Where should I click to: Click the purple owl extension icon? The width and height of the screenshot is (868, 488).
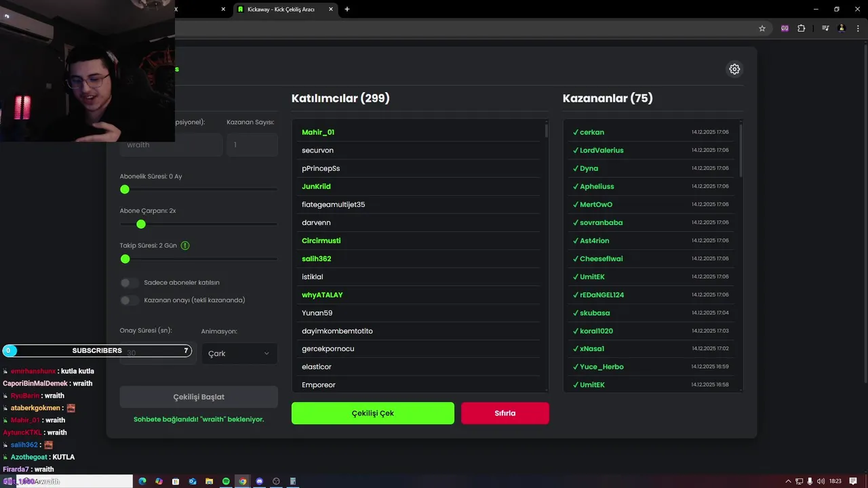coord(785,28)
